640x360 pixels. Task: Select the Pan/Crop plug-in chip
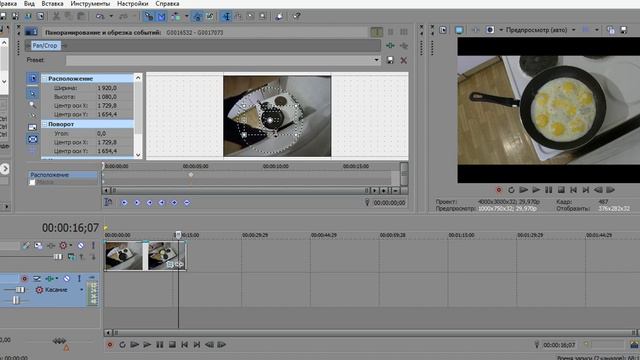(45, 46)
